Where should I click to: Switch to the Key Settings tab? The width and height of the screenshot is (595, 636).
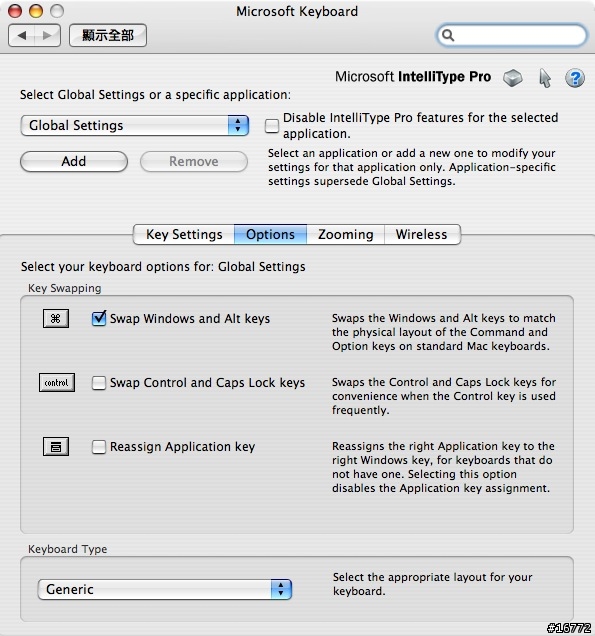pyautogui.click(x=184, y=234)
